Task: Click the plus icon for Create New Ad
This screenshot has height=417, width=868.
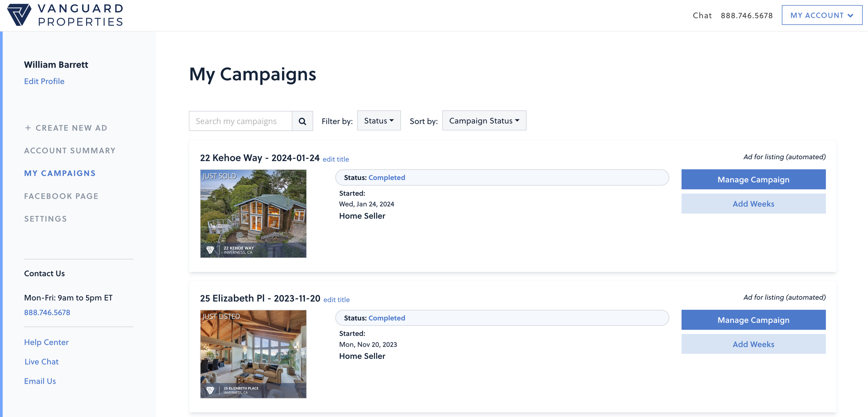Action: pos(28,128)
